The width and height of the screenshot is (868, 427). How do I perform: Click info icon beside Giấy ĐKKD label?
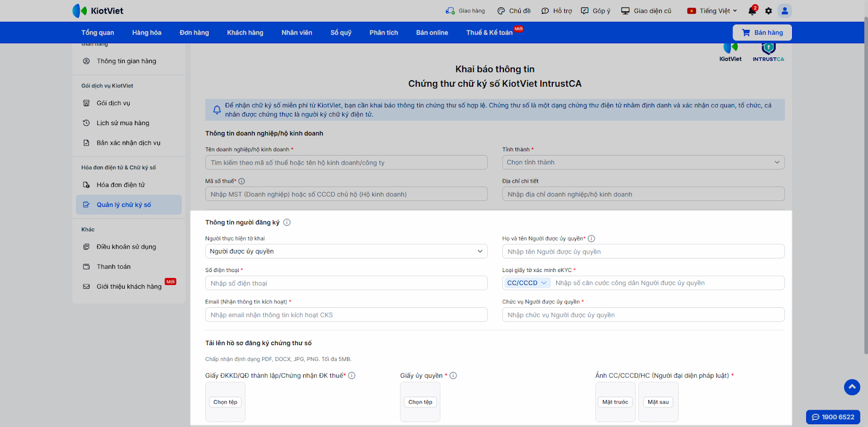point(352,376)
